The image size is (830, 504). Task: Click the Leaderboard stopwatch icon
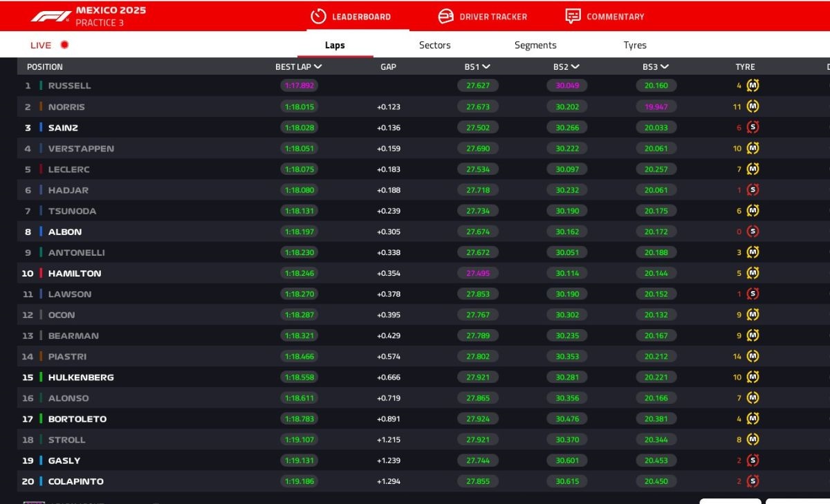pyautogui.click(x=318, y=16)
